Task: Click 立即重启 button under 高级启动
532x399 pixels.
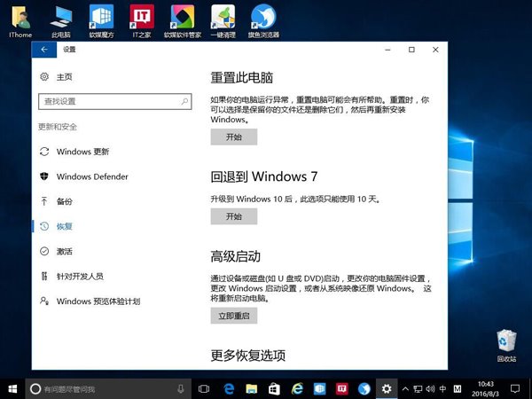Action: coord(234,316)
